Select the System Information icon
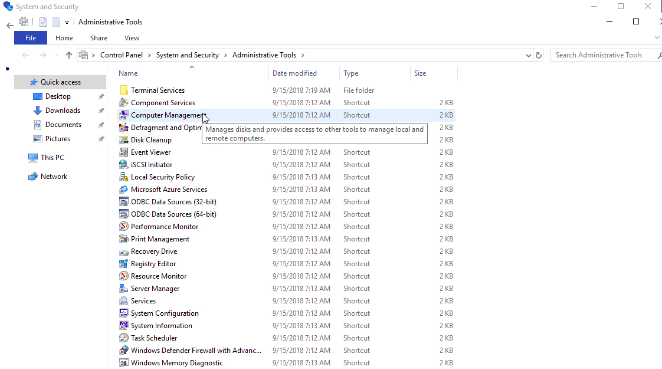 123,326
